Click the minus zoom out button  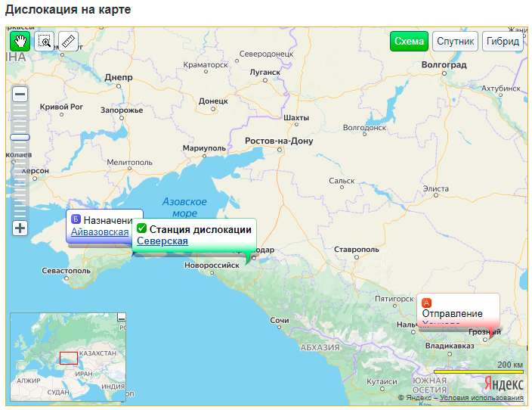pyautogui.click(x=20, y=95)
